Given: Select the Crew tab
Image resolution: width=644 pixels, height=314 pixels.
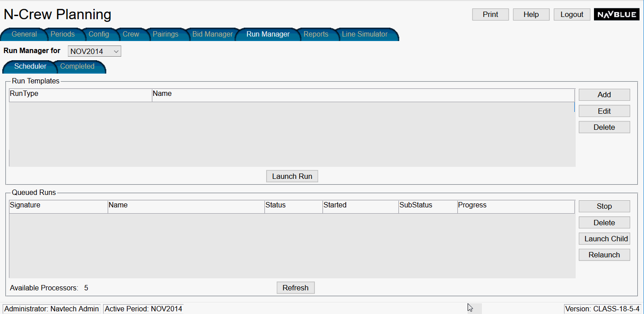Looking at the screenshot, I should click(131, 34).
